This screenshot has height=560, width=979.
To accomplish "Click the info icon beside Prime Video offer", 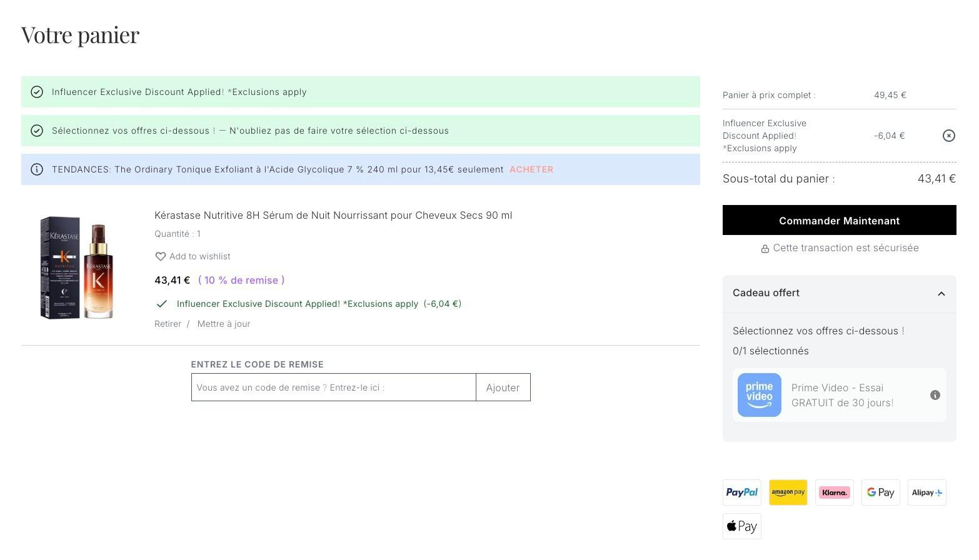I will [x=935, y=395].
